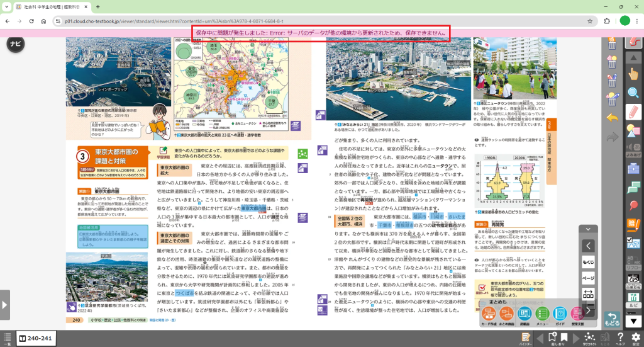Click the blue もどる return button
644x347 pixels.
(612, 319)
